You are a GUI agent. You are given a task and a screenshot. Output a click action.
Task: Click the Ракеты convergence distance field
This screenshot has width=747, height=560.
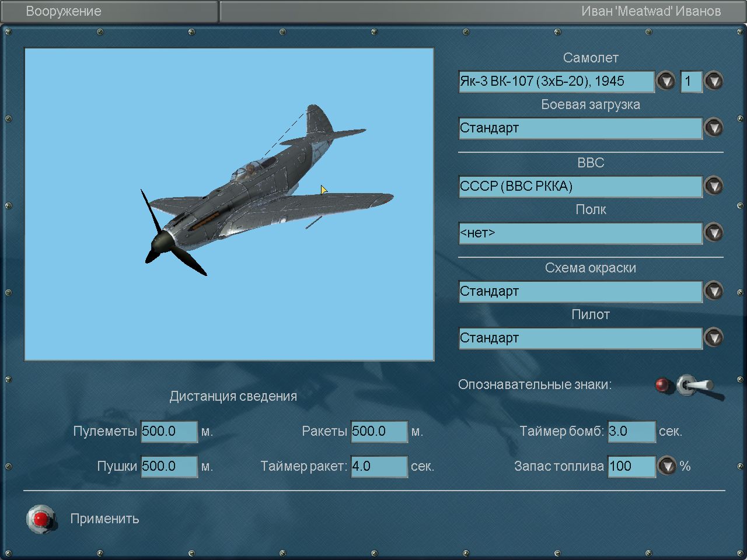[x=379, y=431]
